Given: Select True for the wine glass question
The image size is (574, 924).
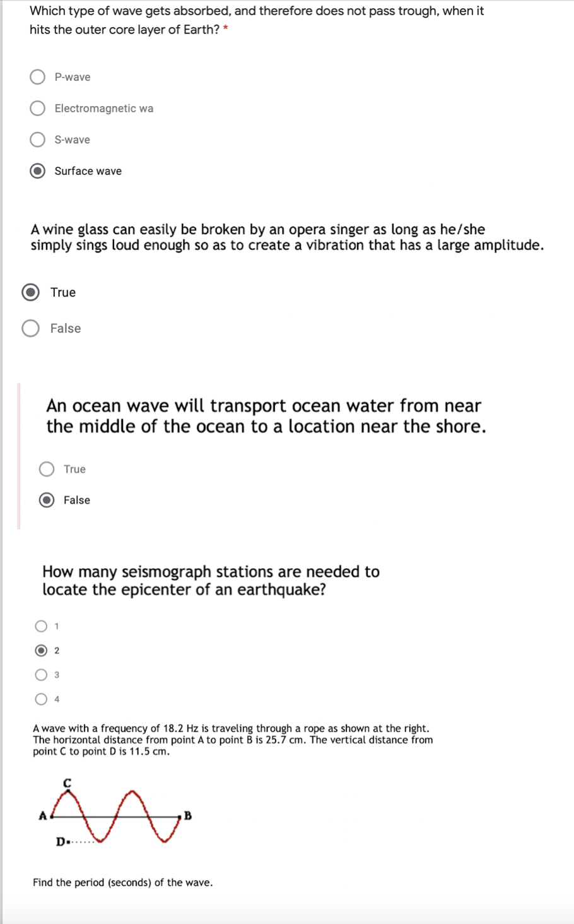Looking at the screenshot, I should click(30, 292).
